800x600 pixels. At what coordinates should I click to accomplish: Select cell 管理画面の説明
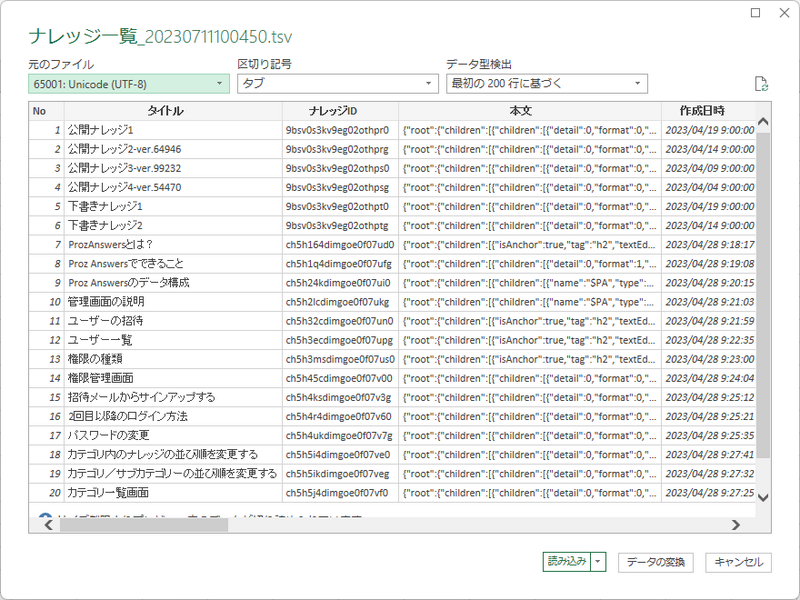[173, 302]
